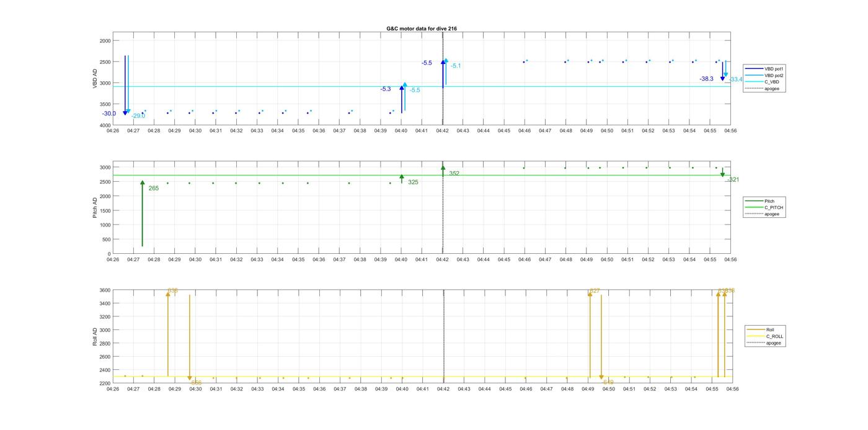Click the dark blue up arrow near -5.3

[x=402, y=99]
